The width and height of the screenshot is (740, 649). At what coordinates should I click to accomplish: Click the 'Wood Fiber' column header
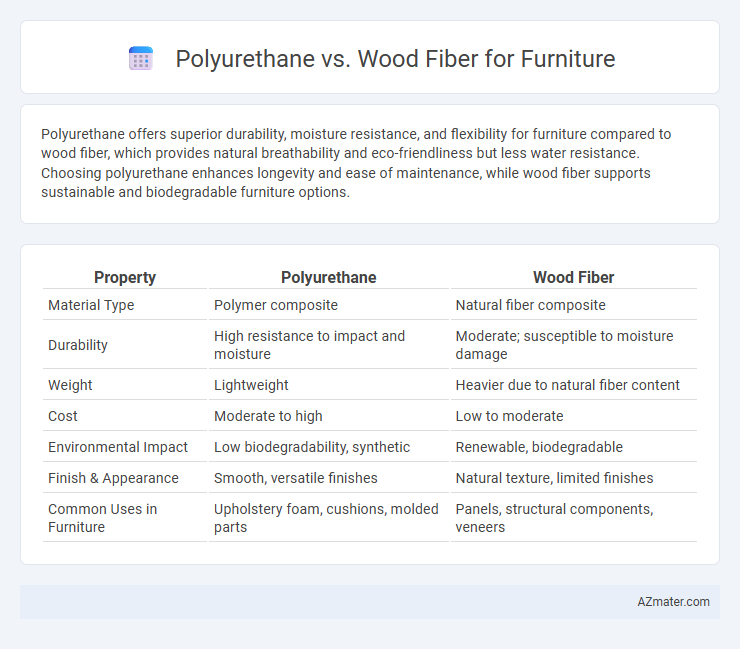click(573, 278)
